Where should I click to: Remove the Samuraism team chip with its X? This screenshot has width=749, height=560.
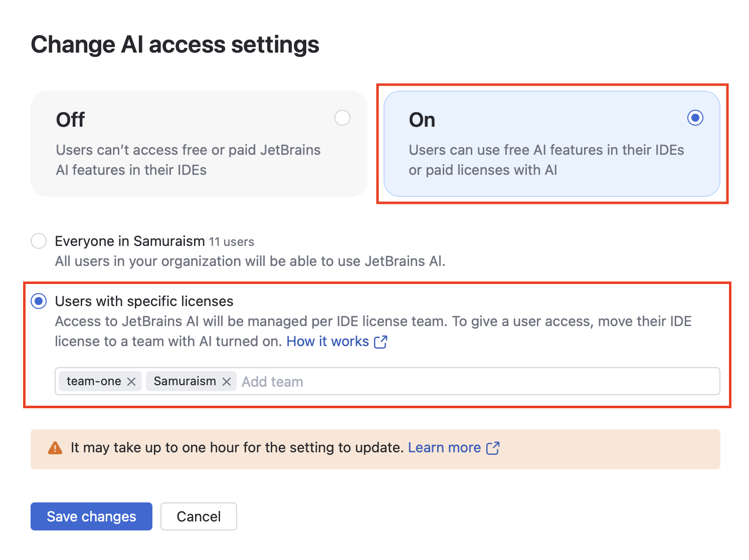[227, 382]
